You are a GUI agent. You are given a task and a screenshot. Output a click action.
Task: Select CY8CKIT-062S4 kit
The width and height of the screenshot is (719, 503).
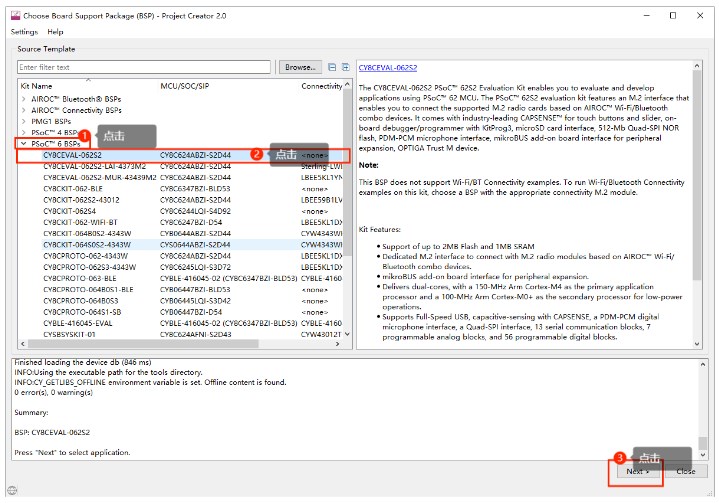coord(69,211)
